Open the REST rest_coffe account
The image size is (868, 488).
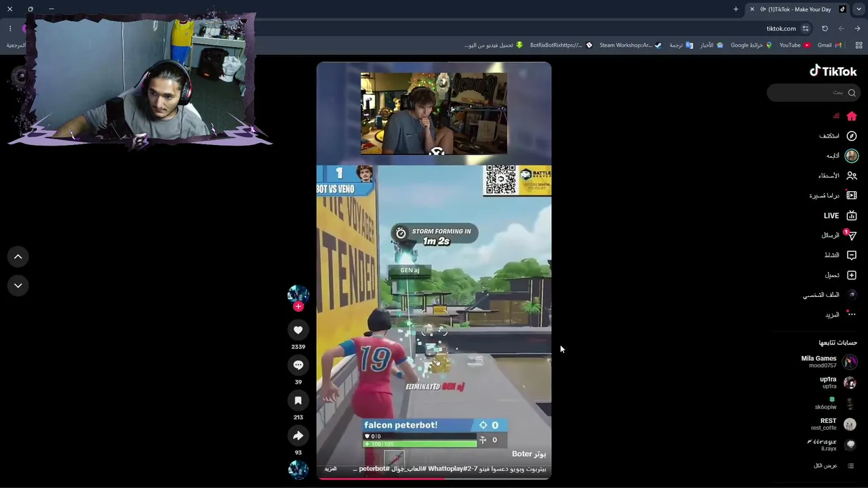tap(833, 424)
